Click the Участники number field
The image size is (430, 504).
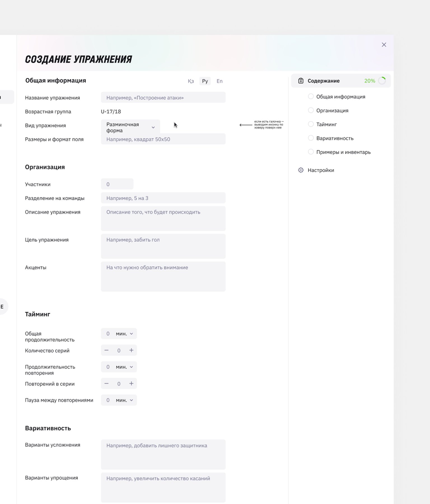pyautogui.click(x=117, y=184)
